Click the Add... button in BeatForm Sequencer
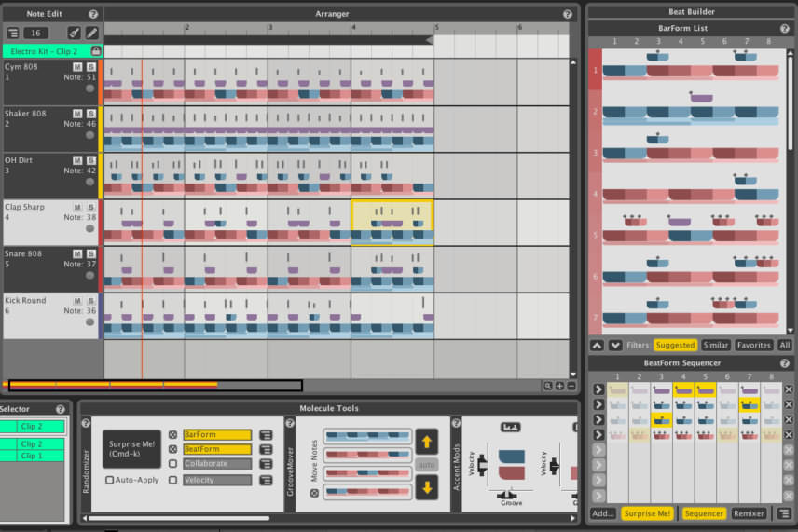 point(602,513)
